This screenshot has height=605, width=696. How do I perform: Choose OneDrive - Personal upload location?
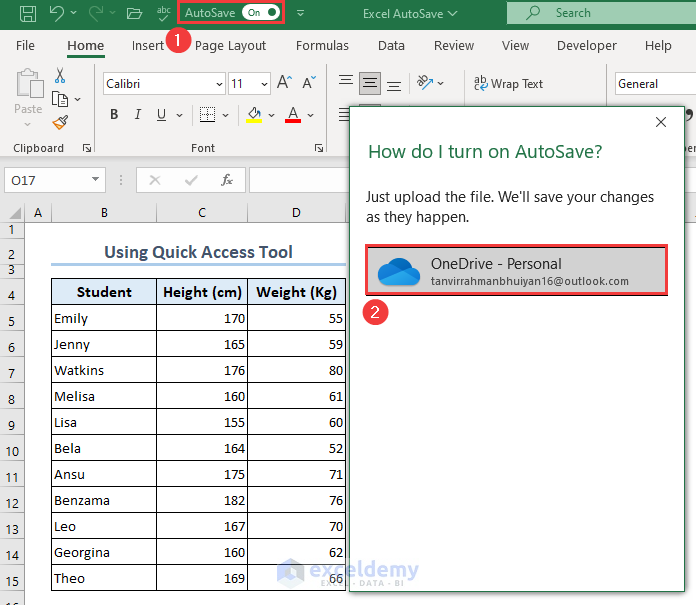(x=516, y=270)
